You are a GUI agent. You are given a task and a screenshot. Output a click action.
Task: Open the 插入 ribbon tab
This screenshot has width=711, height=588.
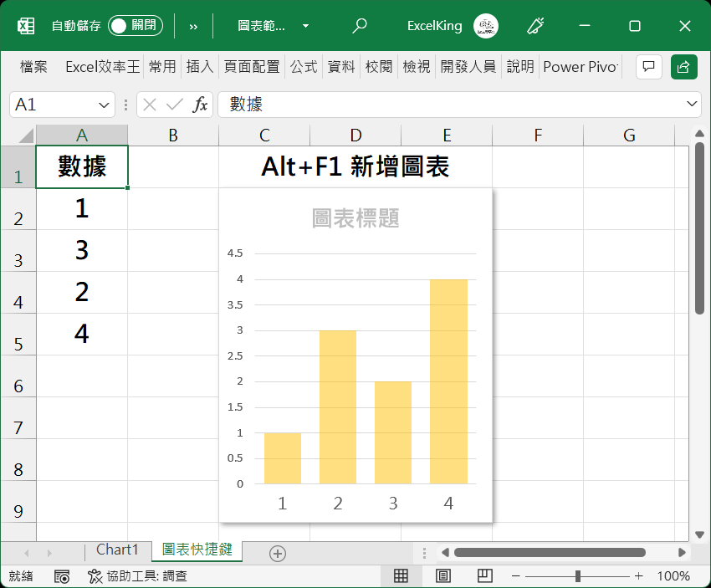click(x=200, y=67)
